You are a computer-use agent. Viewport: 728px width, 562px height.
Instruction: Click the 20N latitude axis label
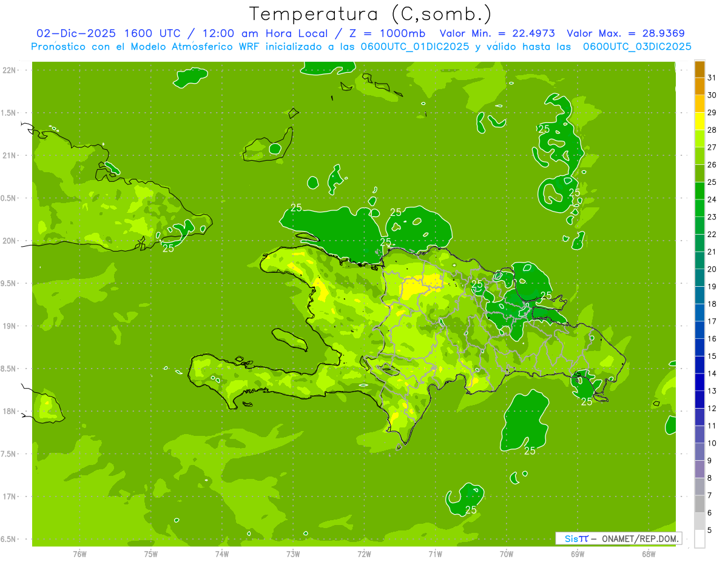coord(9,241)
